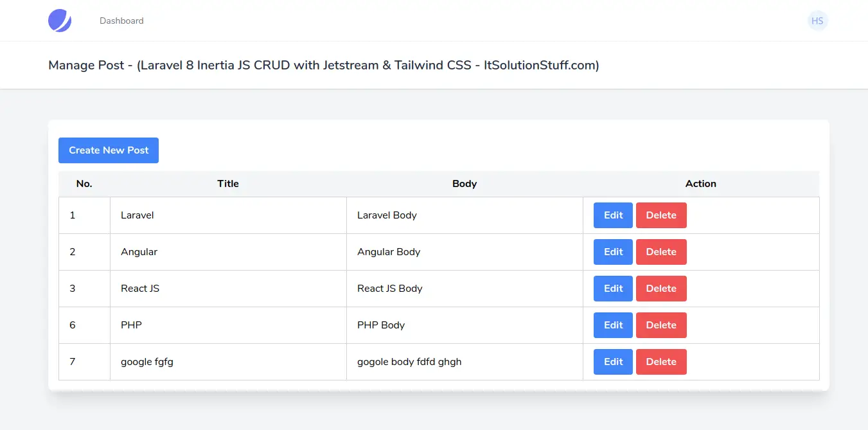Delete the Angular post
The width and height of the screenshot is (868, 430).
[661, 251]
